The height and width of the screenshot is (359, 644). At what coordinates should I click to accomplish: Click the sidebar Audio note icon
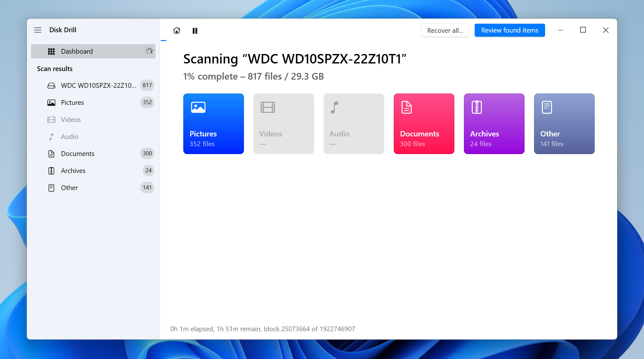(51, 137)
